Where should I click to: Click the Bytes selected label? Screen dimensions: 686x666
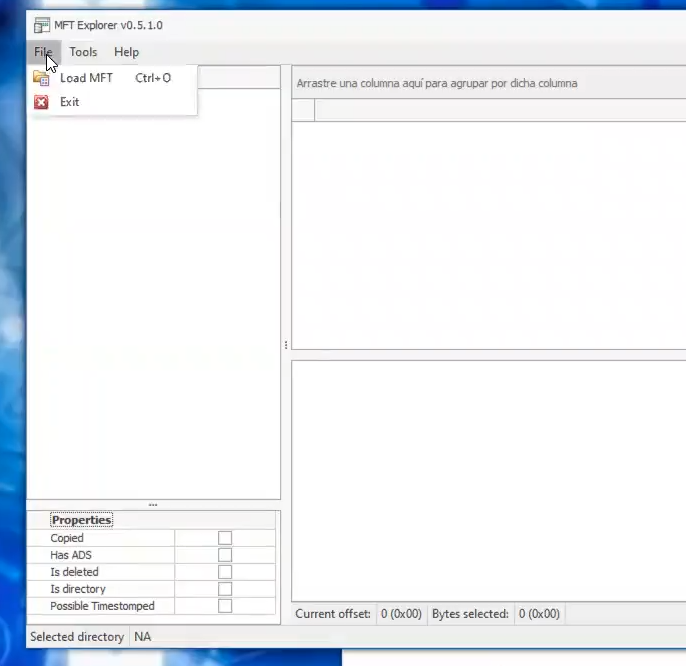coord(470,614)
